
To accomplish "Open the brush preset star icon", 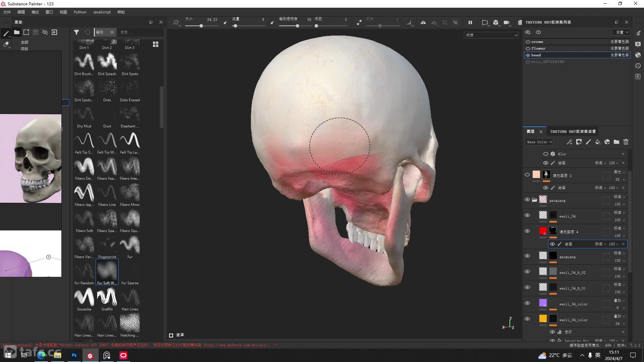I will 176,22.
